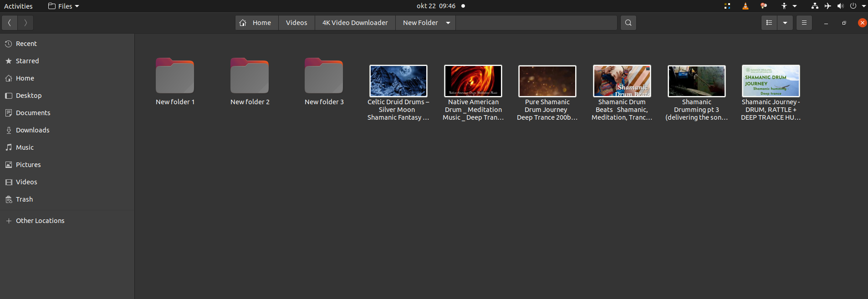Click the clock showing okt 22 09:46
Image resolution: width=868 pixels, height=299 pixels.
[436, 6]
